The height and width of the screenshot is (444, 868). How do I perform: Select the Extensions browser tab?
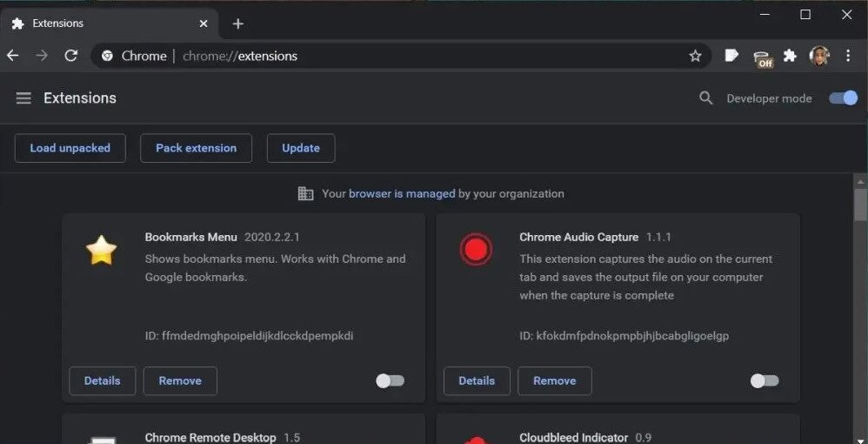[104, 24]
